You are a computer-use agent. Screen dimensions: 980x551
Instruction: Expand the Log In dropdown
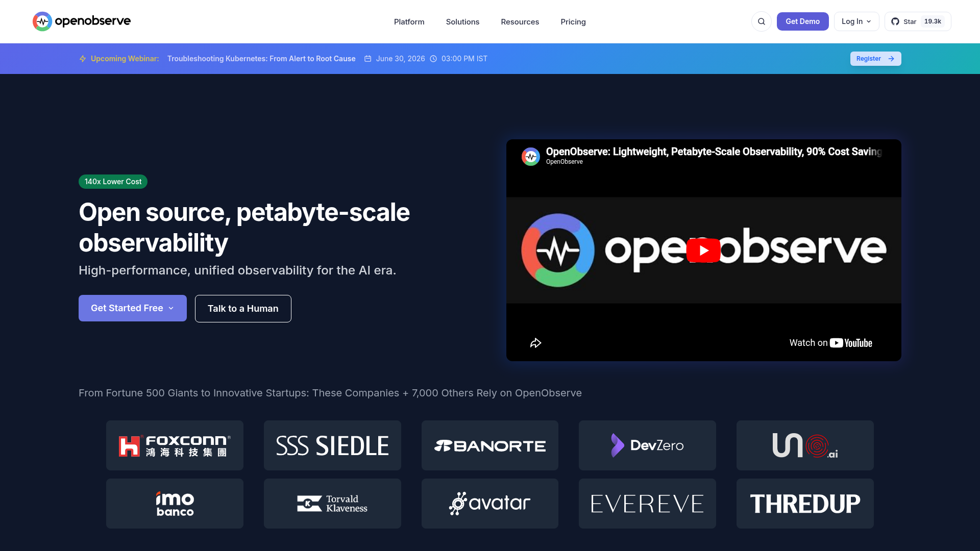[x=856, y=21]
